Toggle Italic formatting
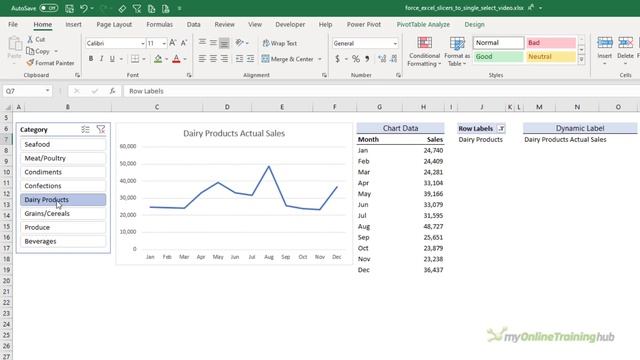This screenshot has width=640, height=360. (101, 59)
